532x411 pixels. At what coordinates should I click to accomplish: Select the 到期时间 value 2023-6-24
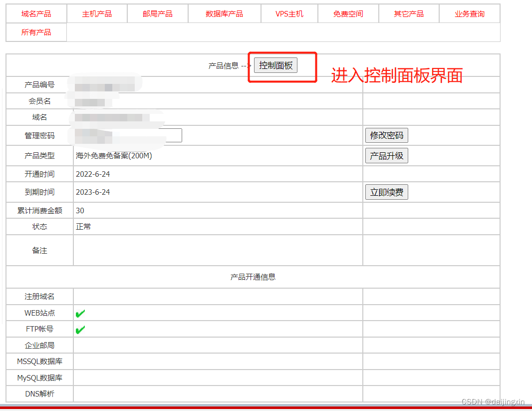tap(93, 192)
